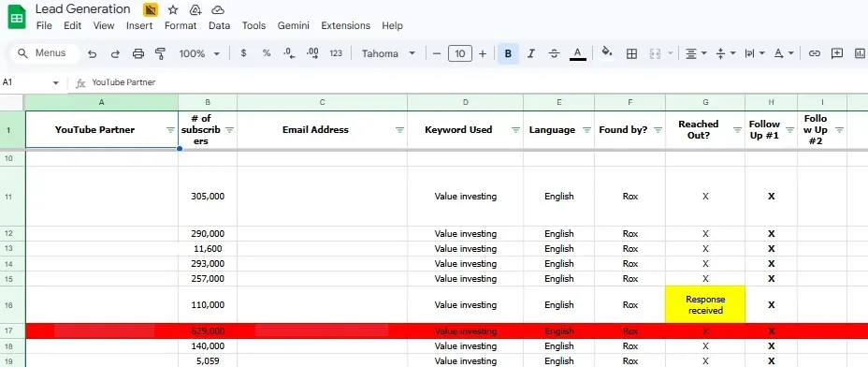Format as currency with dollar icon
Image resolution: width=868 pixels, height=367 pixels.
[x=243, y=53]
